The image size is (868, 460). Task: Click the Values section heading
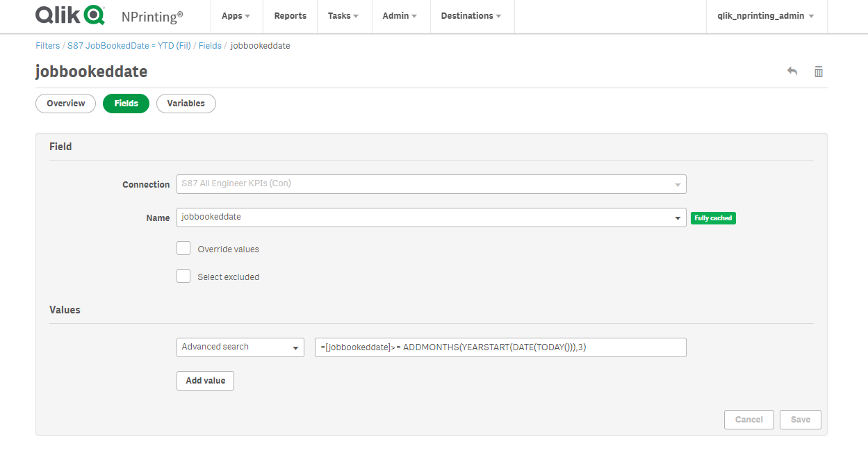(65, 310)
